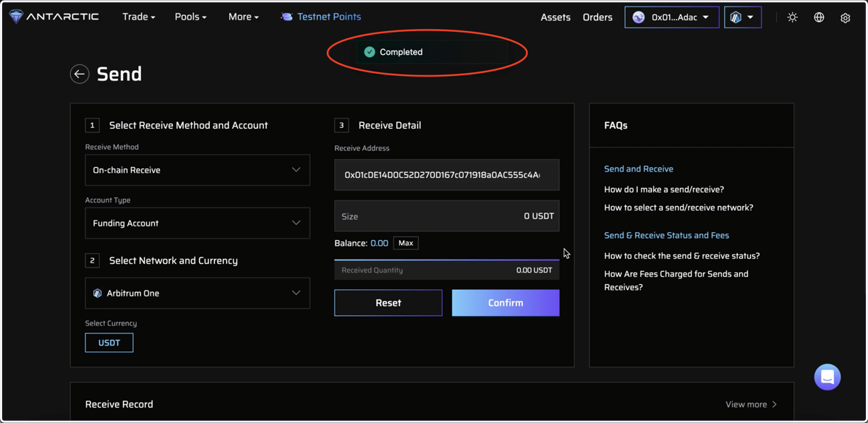Open 'How to select a send/receive network?' FAQ
Image resolution: width=868 pixels, height=423 pixels.
[678, 208]
